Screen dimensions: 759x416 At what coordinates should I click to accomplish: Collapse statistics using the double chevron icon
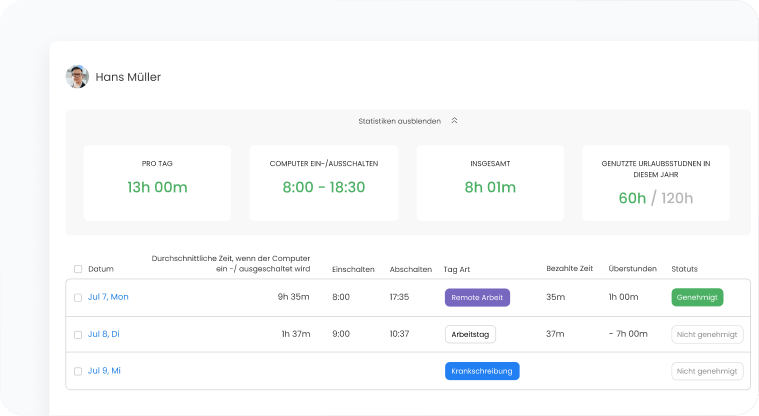454,121
